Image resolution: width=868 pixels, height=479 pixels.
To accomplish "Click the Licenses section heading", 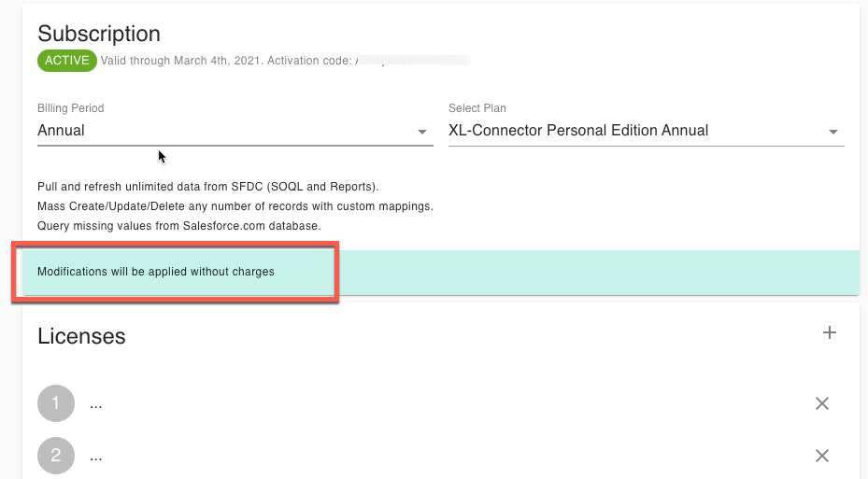I will coord(81,336).
